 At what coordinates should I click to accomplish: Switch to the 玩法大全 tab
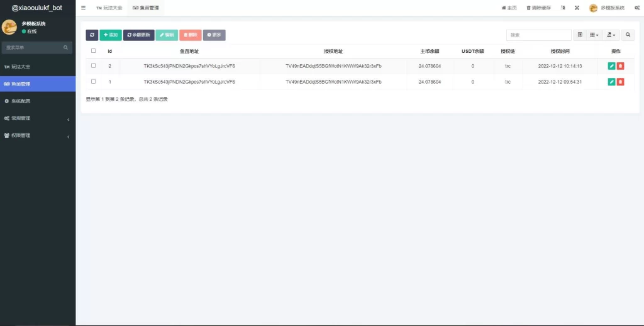coord(109,8)
